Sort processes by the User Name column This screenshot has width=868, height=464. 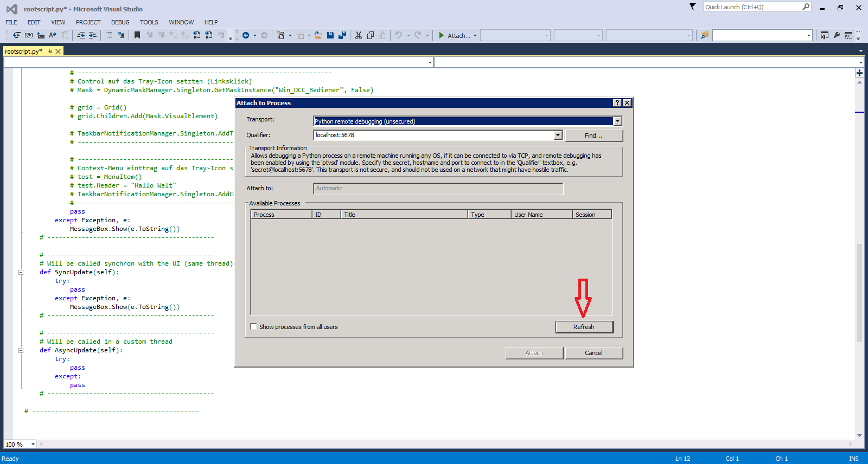coord(541,215)
